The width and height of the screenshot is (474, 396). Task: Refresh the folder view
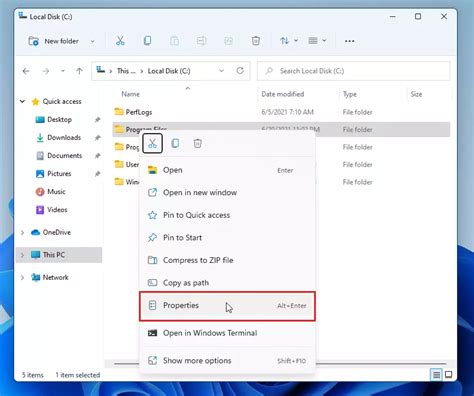coord(240,71)
